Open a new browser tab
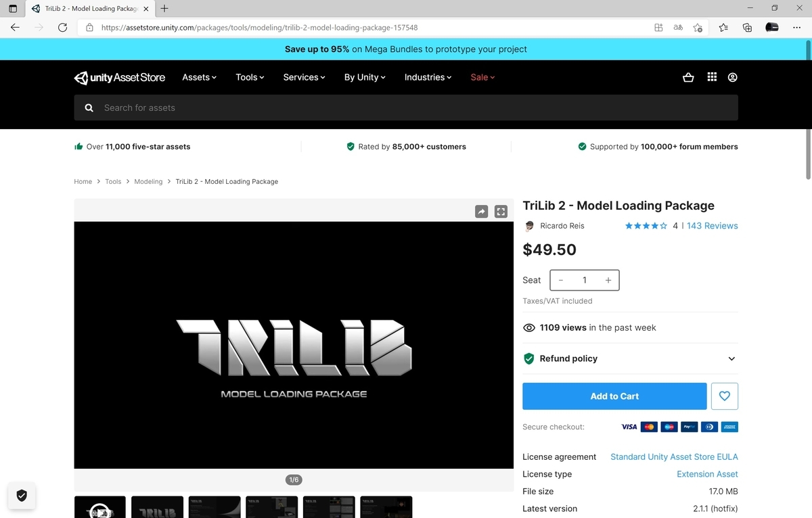This screenshot has width=812, height=518. [164, 9]
